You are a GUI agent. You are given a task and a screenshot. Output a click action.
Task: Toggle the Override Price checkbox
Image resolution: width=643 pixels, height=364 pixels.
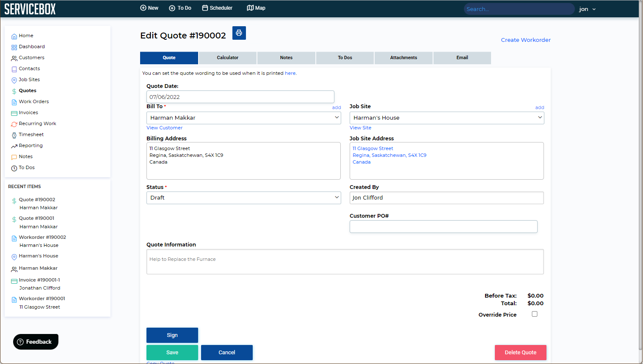point(535,314)
